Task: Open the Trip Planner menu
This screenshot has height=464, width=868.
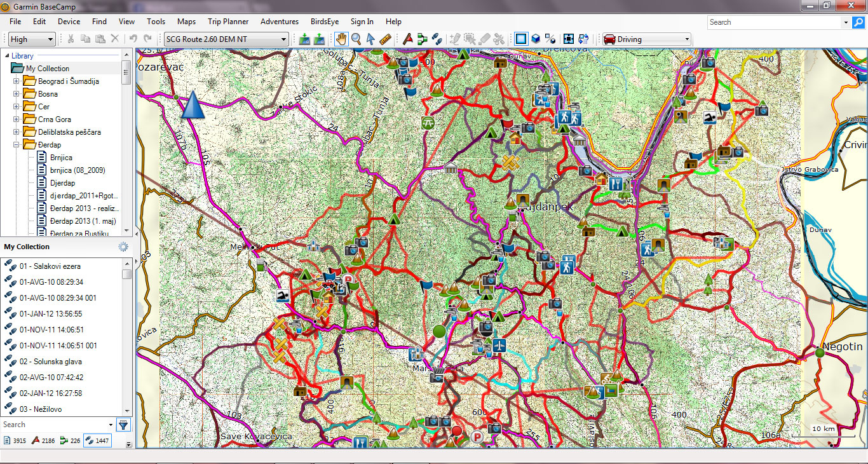Action: pos(228,22)
